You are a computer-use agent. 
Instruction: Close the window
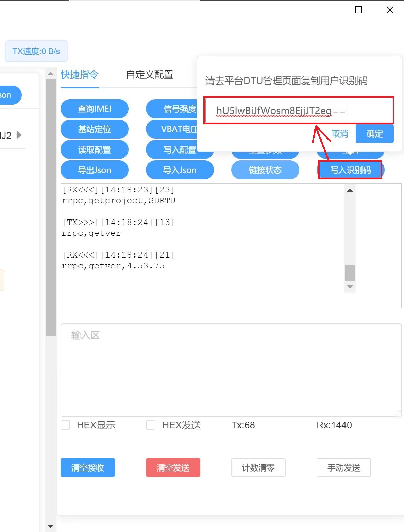[x=390, y=10]
